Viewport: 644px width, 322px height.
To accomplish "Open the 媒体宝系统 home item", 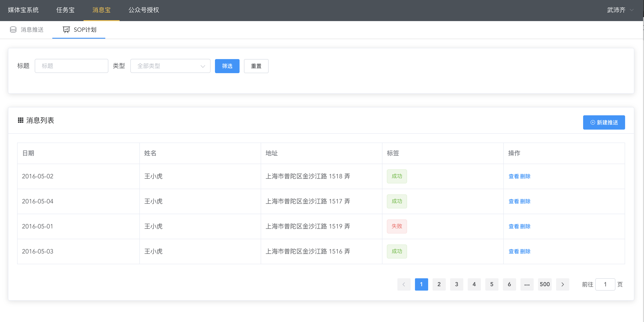I will coord(23,10).
